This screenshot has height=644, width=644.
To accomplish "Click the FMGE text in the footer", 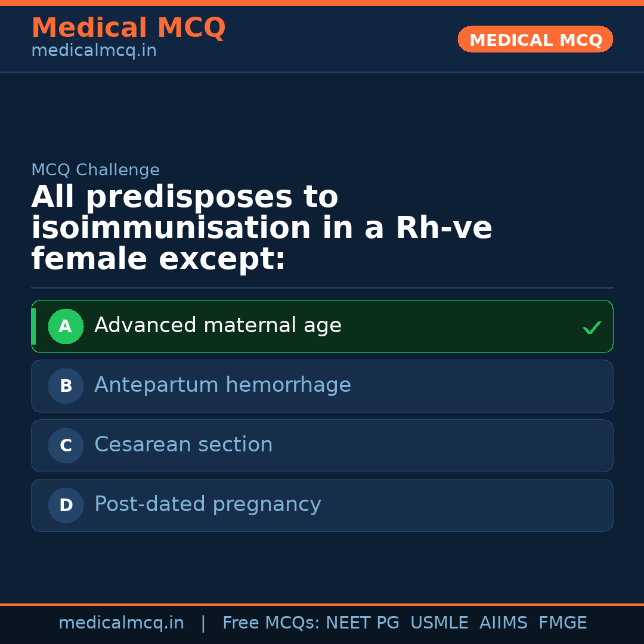I will click(562, 623).
